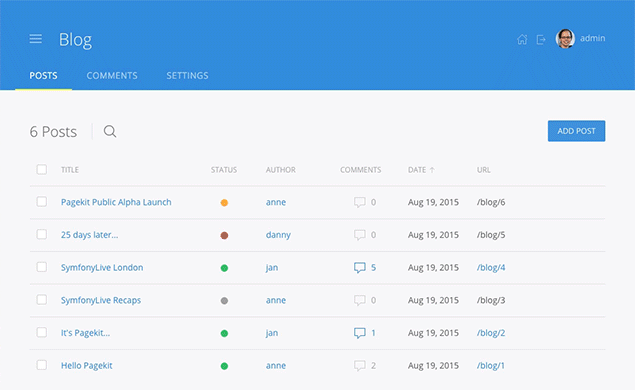Screen dimensions: 635x390
Task: Switch to the Comments tab
Action: [112, 76]
